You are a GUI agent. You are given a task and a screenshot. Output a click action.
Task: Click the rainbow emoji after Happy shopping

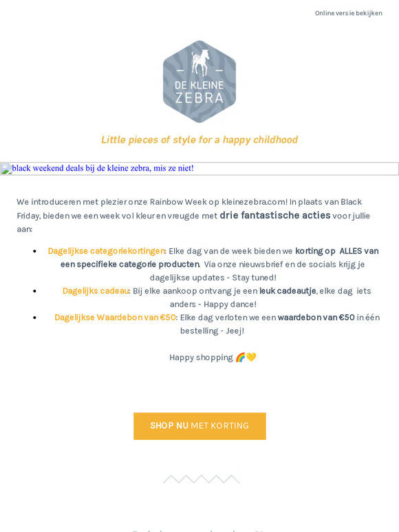240,357
